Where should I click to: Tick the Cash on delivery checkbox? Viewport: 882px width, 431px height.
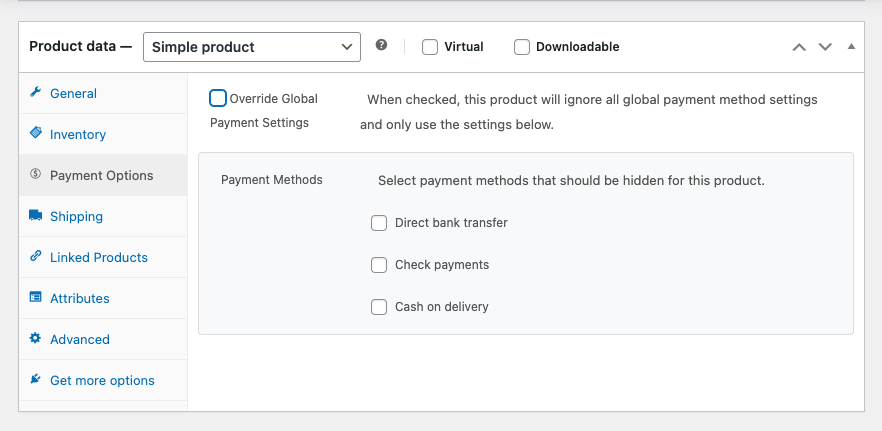click(379, 307)
